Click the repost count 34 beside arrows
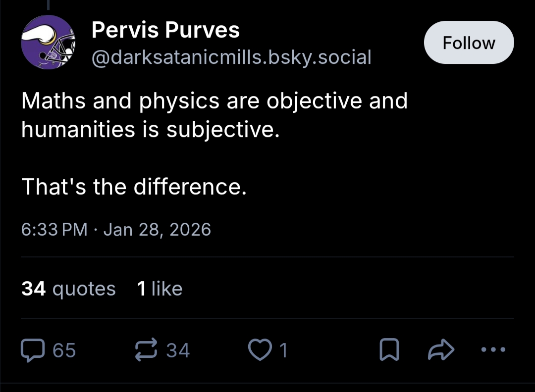This screenshot has width=535, height=392. tap(178, 350)
